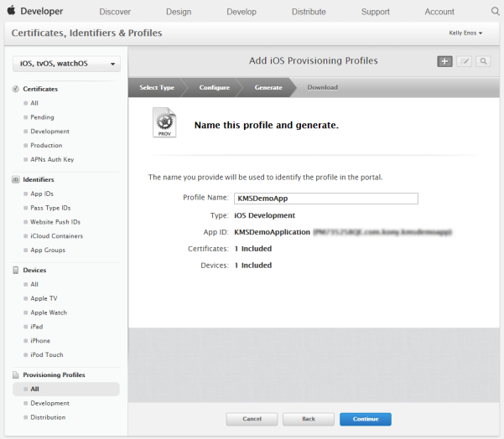This screenshot has width=504, height=439.
Task: Open Website Push IDs
Action: [55, 222]
